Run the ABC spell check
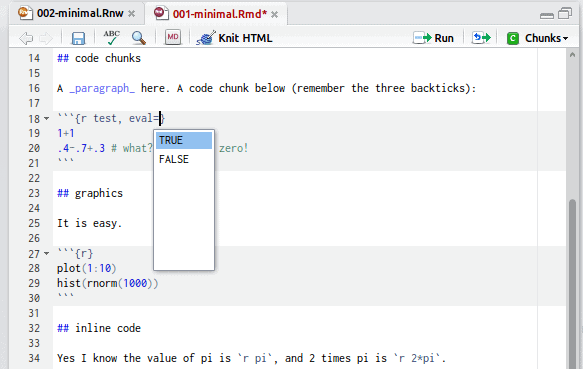 pyautogui.click(x=112, y=38)
